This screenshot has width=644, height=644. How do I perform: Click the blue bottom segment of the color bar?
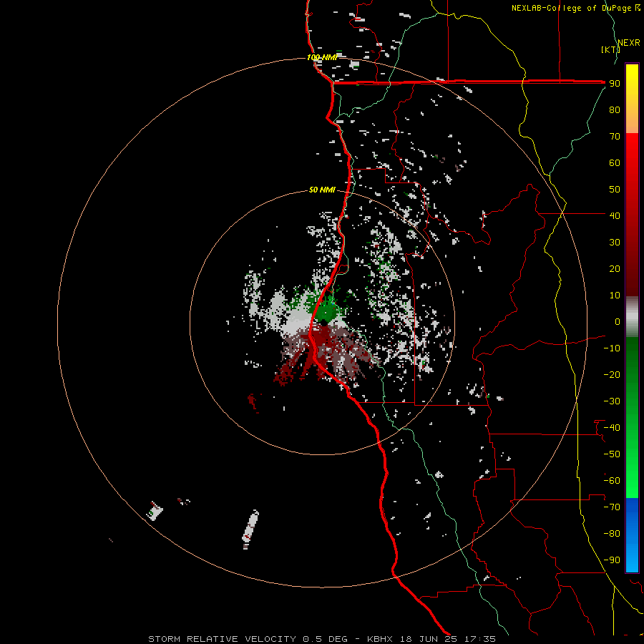[632, 535]
